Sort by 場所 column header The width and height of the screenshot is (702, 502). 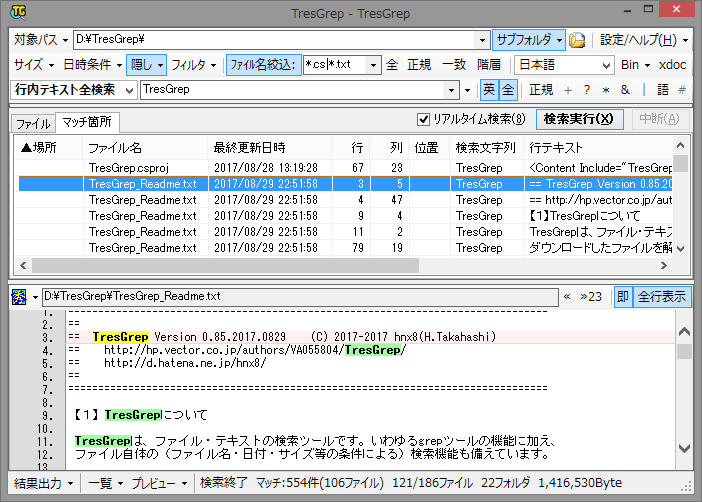pyautogui.click(x=49, y=148)
